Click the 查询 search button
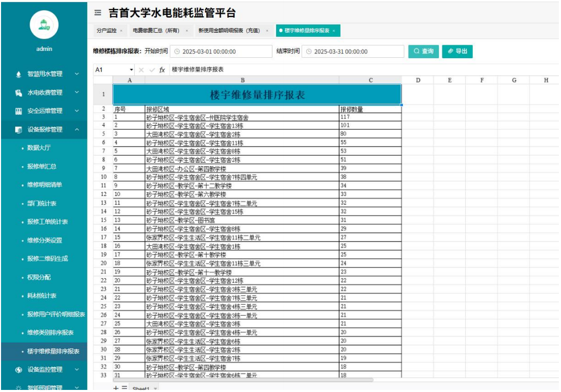The width and height of the screenshot is (561, 392). [x=423, y=51]
